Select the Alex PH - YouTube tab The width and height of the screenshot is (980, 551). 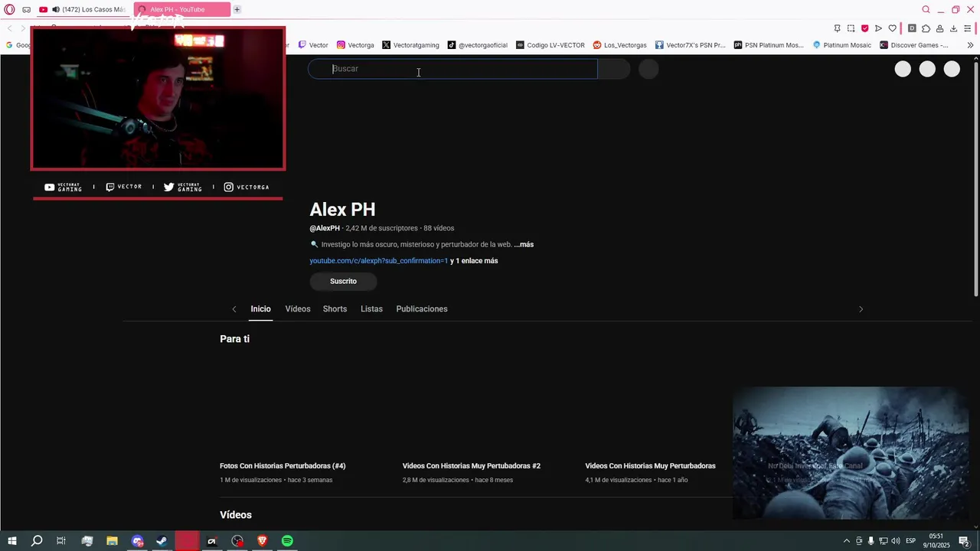pyautogui.click(x=181, y=9)
